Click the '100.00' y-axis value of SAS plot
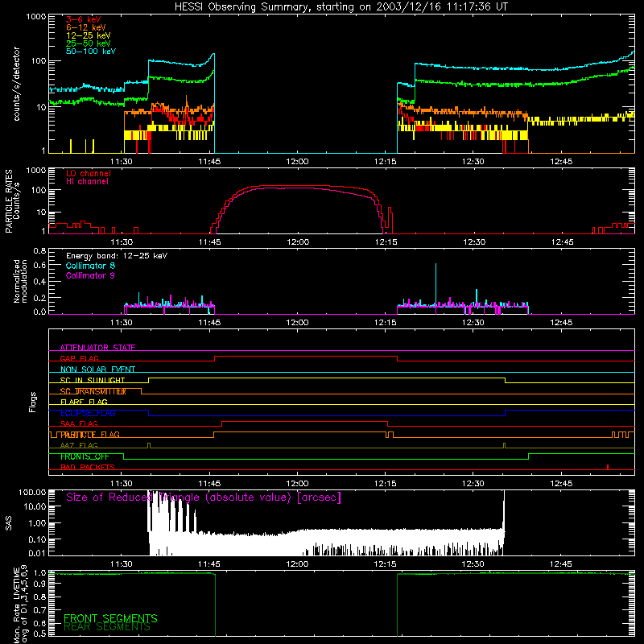 [32, 492]
